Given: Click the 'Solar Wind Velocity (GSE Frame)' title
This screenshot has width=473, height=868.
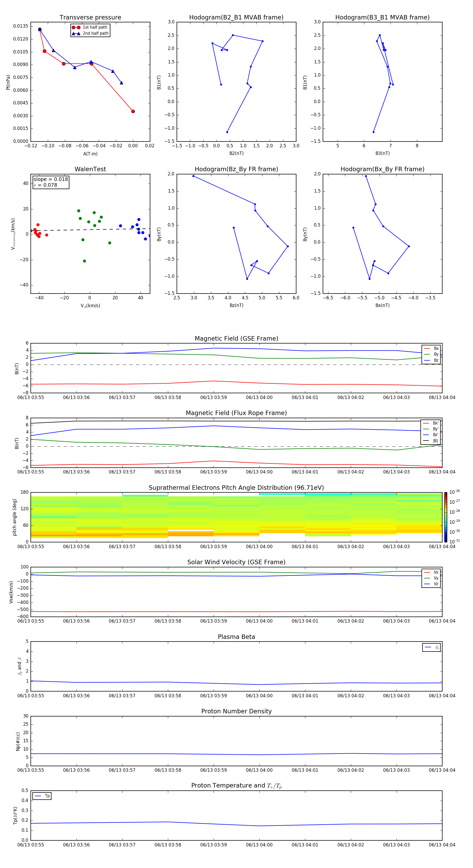Looking at the screenshot, I should pos(236,562).
